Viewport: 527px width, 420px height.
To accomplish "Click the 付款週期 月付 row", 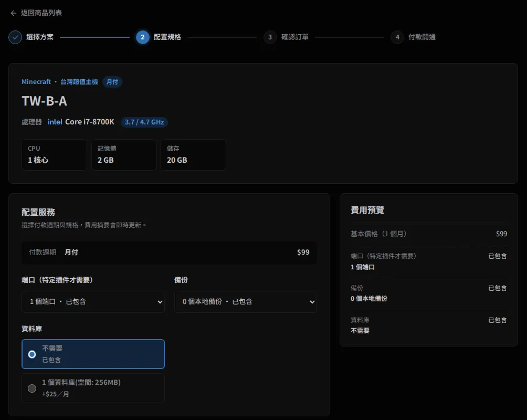I will [x=169, y=252].
